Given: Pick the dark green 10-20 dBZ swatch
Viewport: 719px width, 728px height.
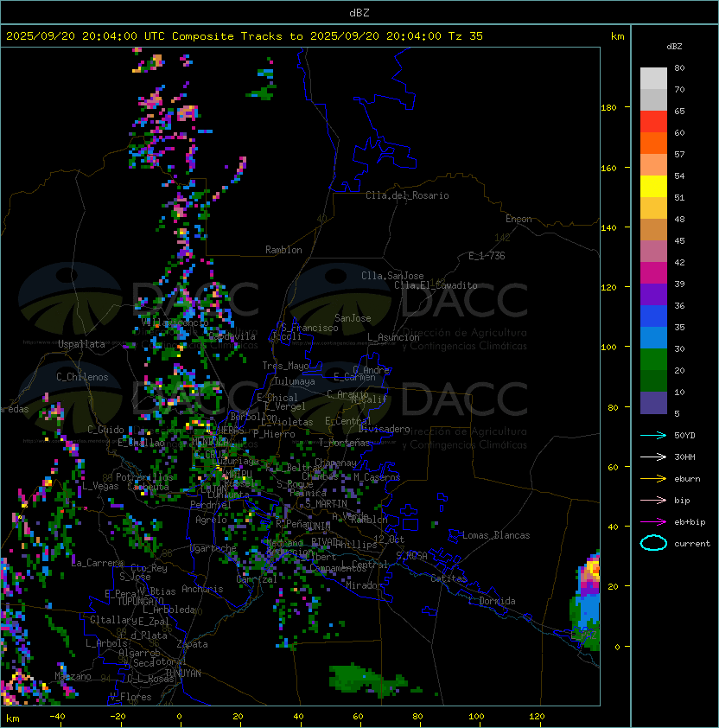Looking at the screenshot, I should click(653, 381).
